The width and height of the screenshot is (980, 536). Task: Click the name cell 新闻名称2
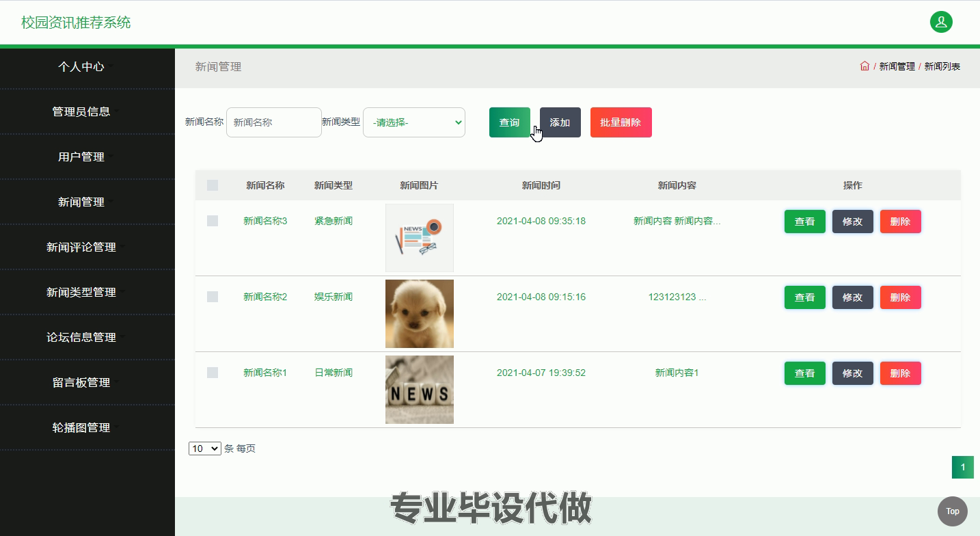pyautogui.click(x=265, y=297)
